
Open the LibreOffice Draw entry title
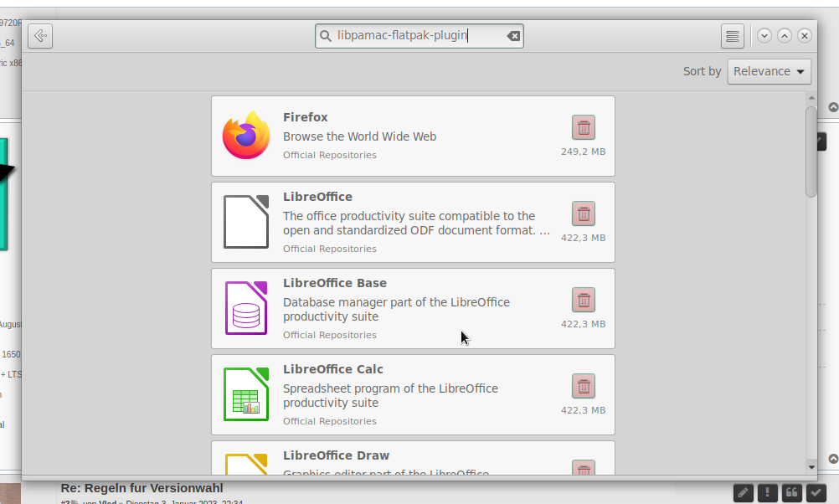click(x=336, y=455)
